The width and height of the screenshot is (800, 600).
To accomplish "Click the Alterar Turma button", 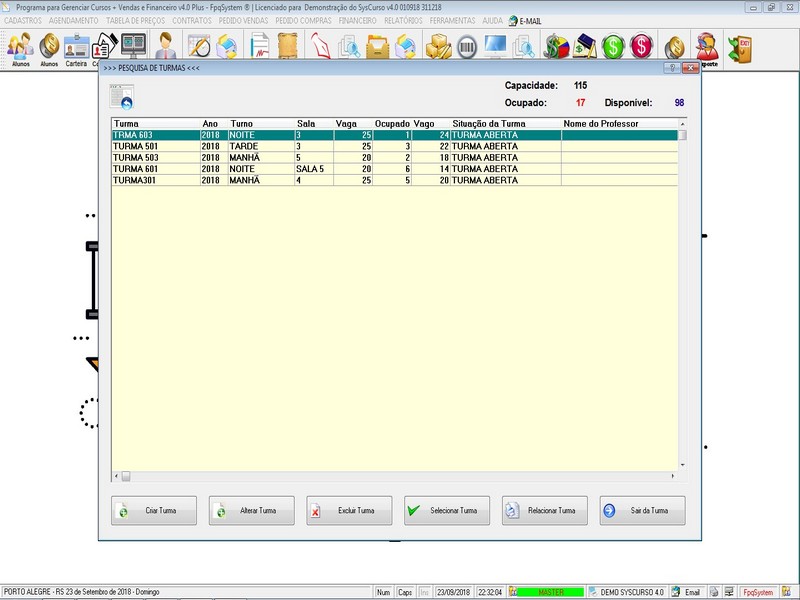I will coord(252,510).
